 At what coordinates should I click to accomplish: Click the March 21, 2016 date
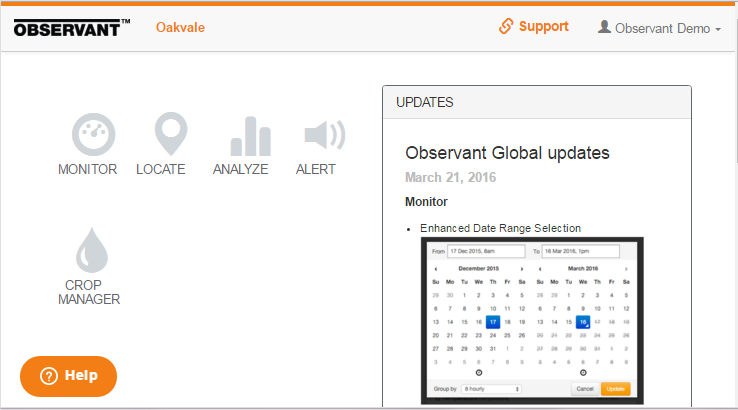point(450,177)
